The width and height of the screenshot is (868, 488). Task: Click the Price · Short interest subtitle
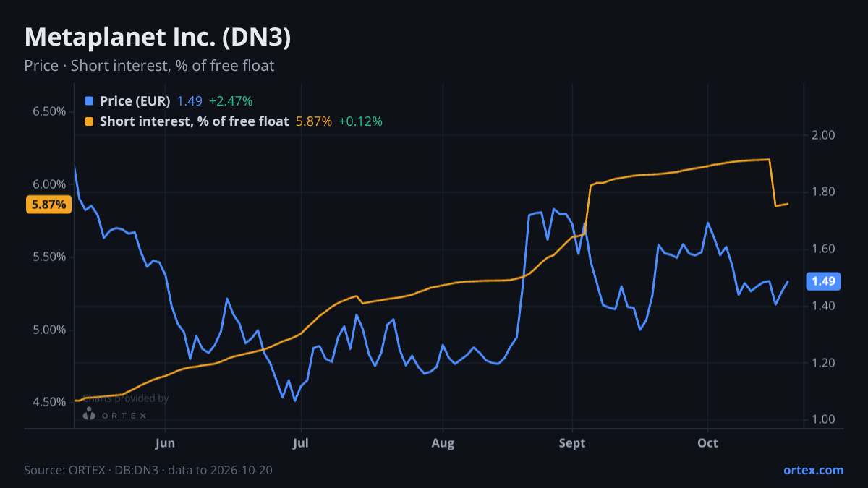pos(149,66)
